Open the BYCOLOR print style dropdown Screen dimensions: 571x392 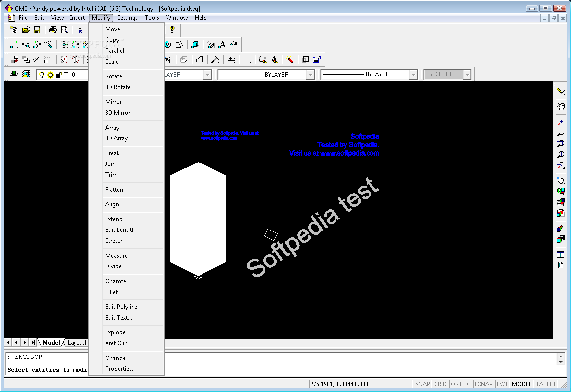tap(447, 75)
